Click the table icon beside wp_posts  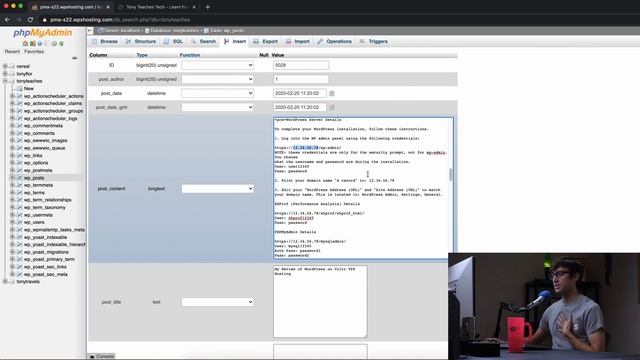click(x=19, y=178)
